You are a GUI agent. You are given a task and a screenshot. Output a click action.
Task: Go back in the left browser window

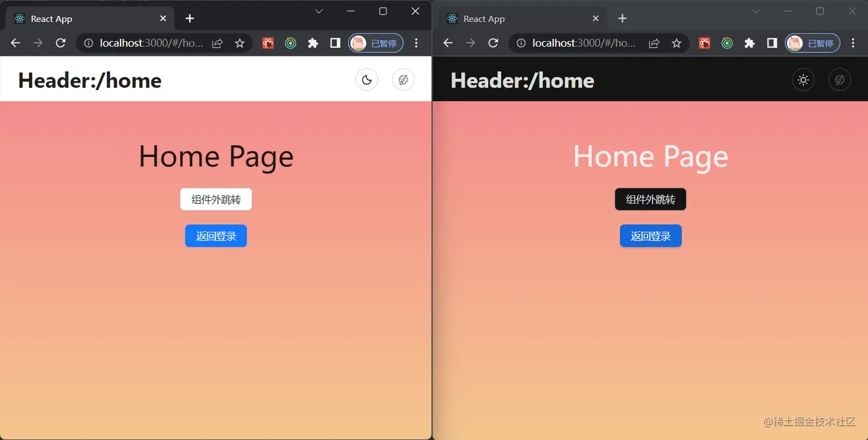(x=15, y=43)
